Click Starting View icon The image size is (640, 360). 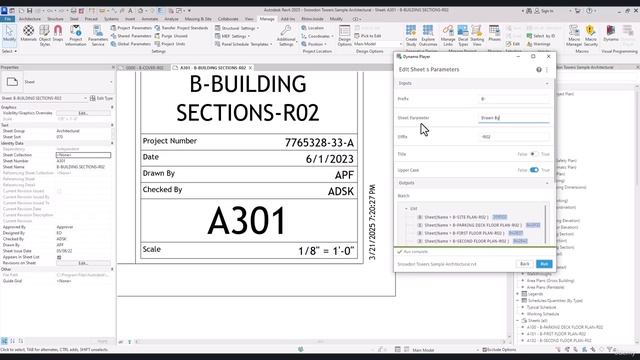pos(477,35)
